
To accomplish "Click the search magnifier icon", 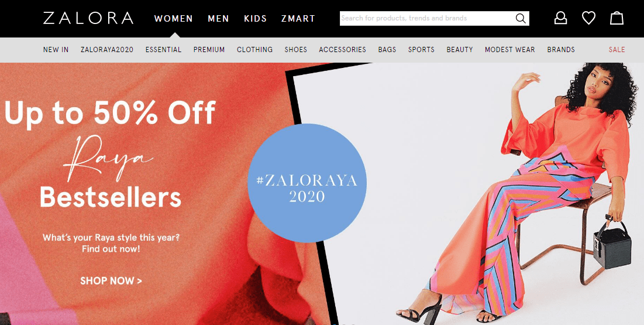I will click(521, 19).
